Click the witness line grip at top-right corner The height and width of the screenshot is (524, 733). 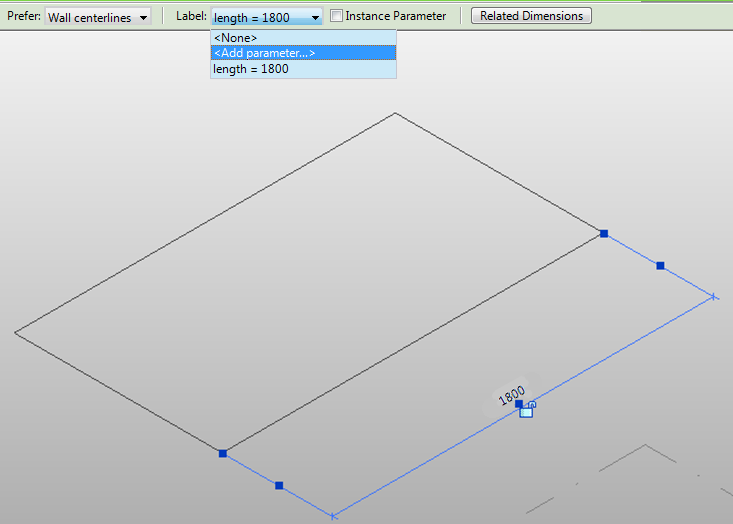pyautogui.click(x=604, y=233)
